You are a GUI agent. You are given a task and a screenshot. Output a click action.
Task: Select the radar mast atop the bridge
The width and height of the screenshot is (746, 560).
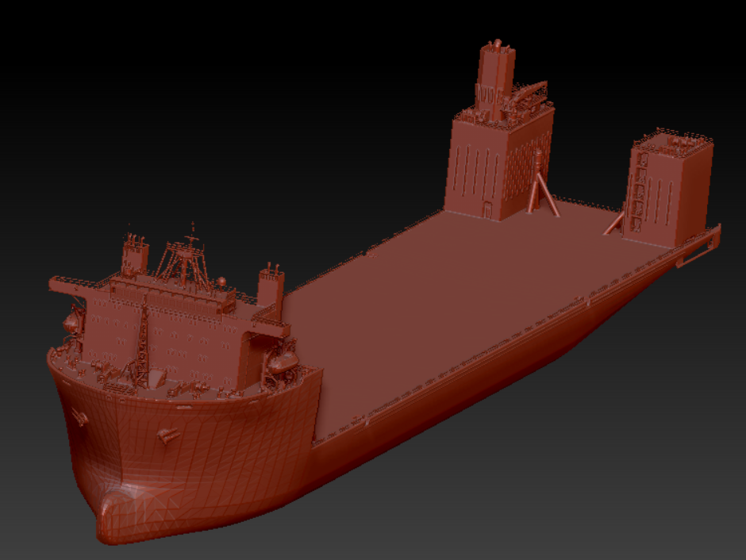(x=185, y=257)
